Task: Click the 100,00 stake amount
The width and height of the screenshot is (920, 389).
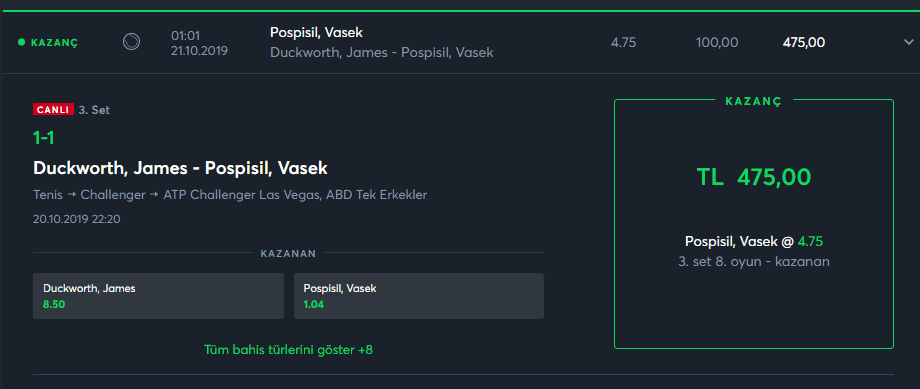Action: [x=717, y=42]
